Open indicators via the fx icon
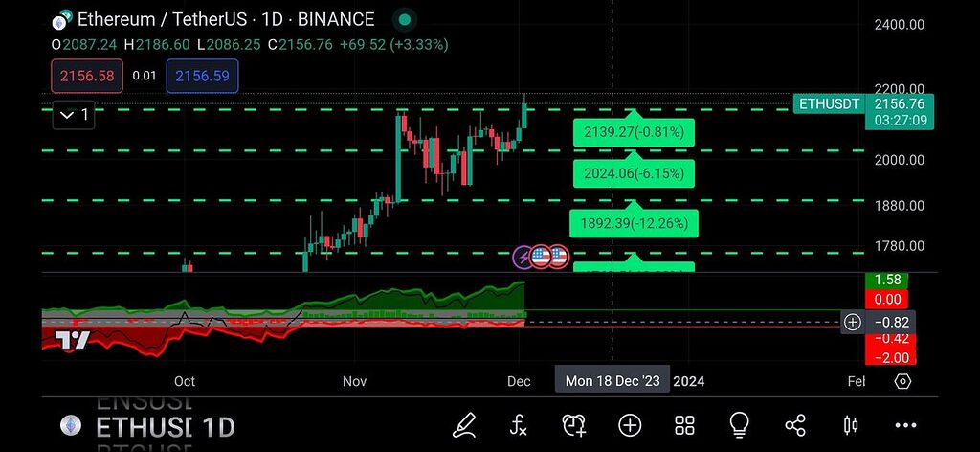This screenshot has height=452, width=980. coord(519,424)
